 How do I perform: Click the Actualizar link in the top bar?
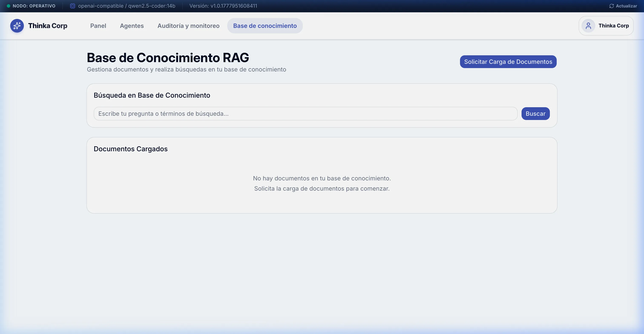[623, 6]
